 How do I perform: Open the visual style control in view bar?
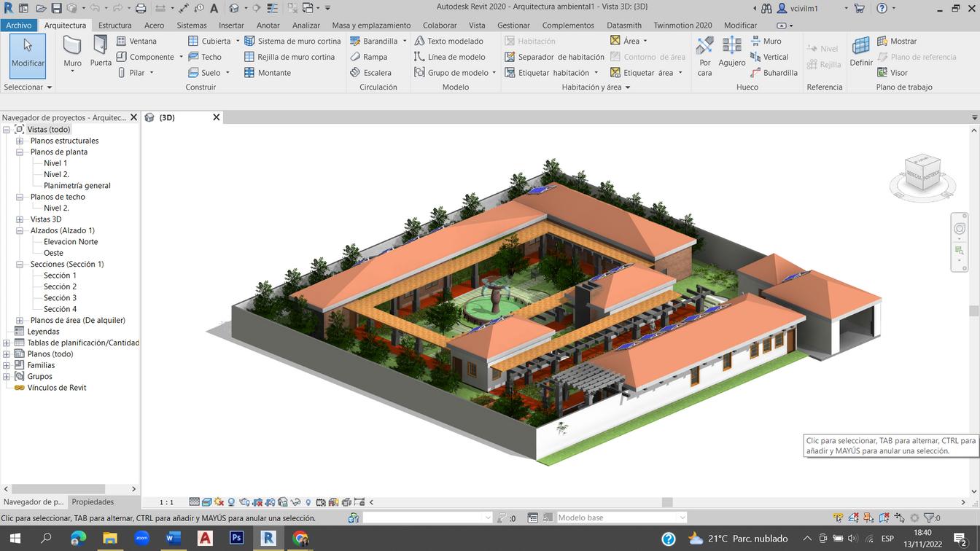[x=207, y=502]
